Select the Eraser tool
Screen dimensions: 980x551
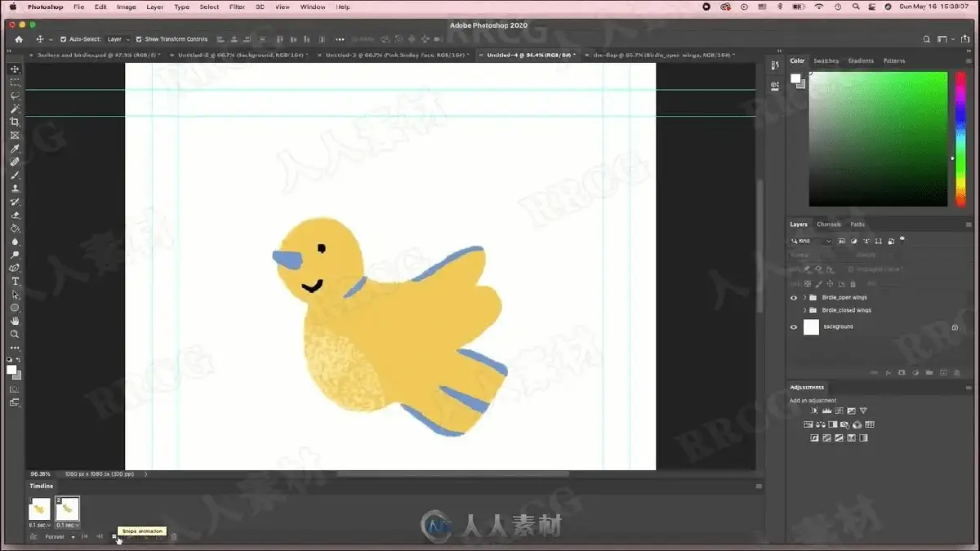click(15, 216)
